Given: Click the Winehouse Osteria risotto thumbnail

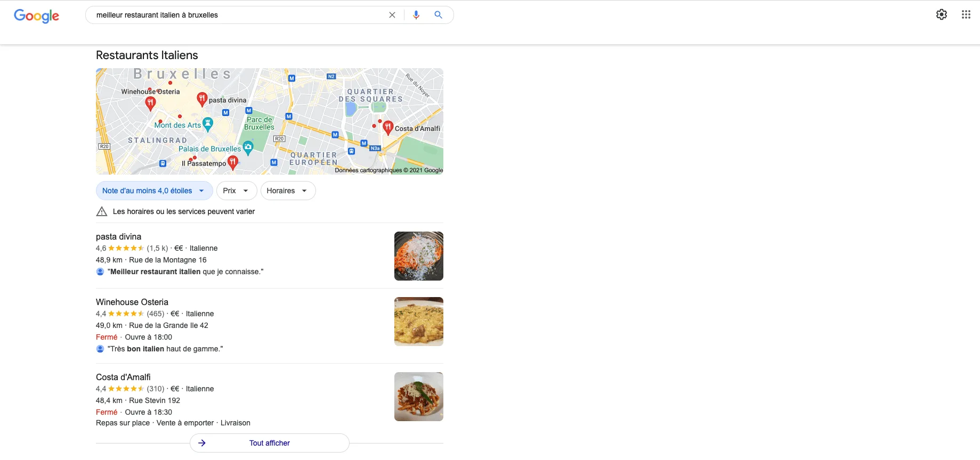Looking at the screenshot, I should 419,322.
